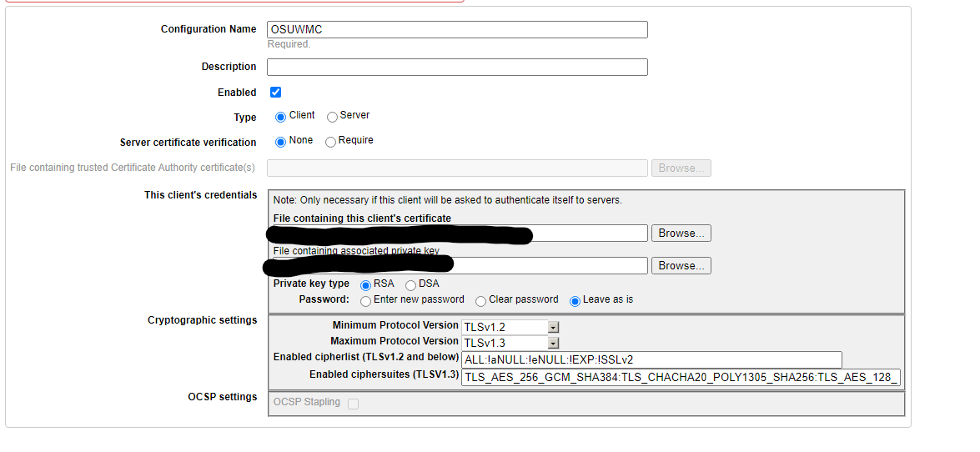Browse for the client's certificate file
This screenshot has width=980, height=452.
tap(681, 234)
